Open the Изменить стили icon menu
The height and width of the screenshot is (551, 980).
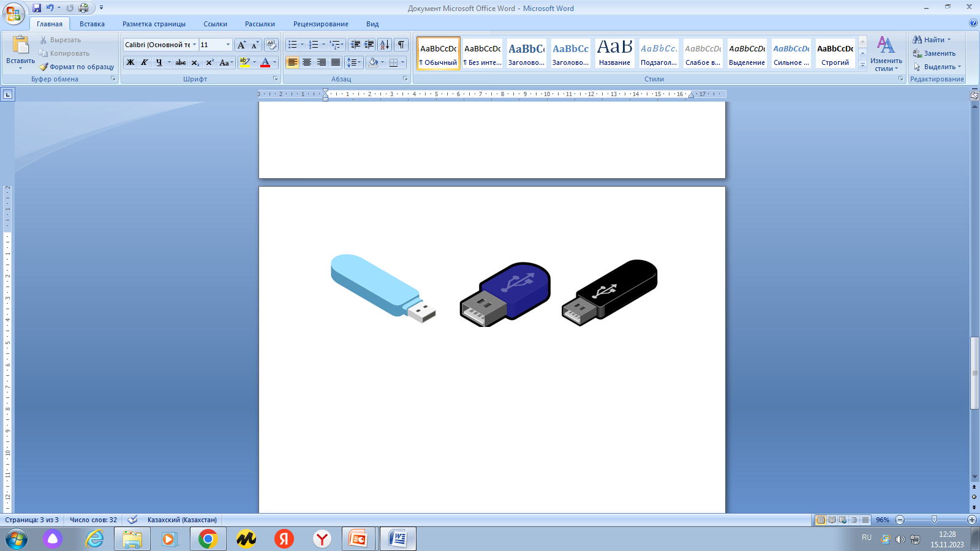click(x=886, y=53)
